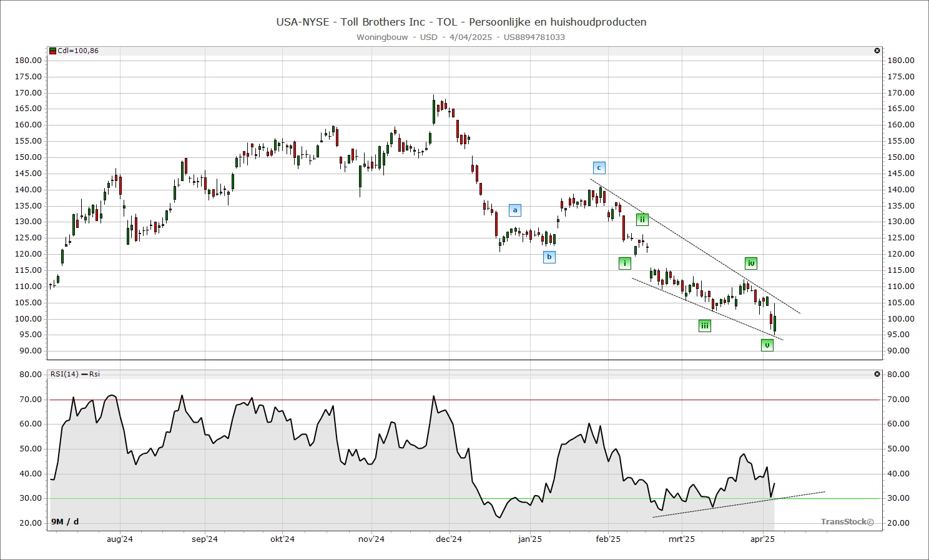Click 'feb'25' on the time axis
Viewport: 929px width, 560px height.
tap(607, 539)
